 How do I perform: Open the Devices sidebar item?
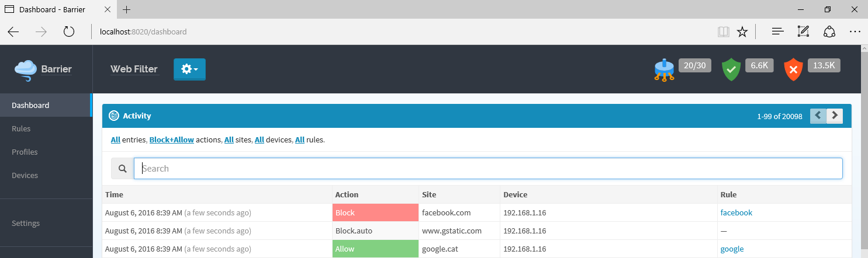tap(46, 175)
